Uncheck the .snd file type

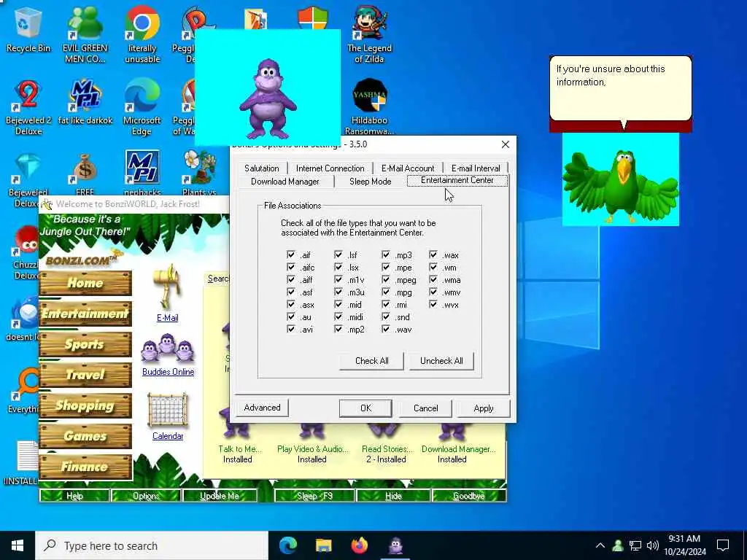tap(385, 316)
